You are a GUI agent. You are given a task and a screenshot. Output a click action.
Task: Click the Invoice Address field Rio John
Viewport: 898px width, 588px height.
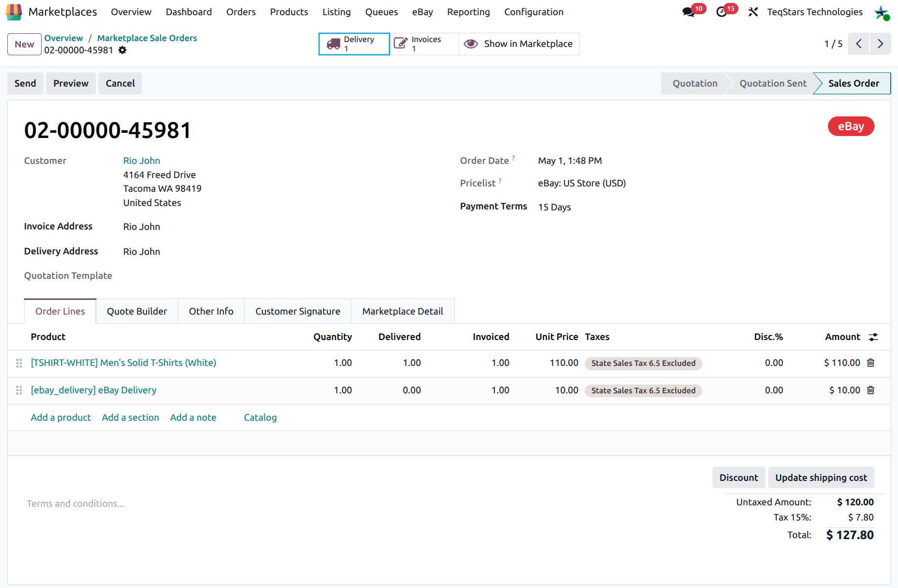click(x=141, y=226)
